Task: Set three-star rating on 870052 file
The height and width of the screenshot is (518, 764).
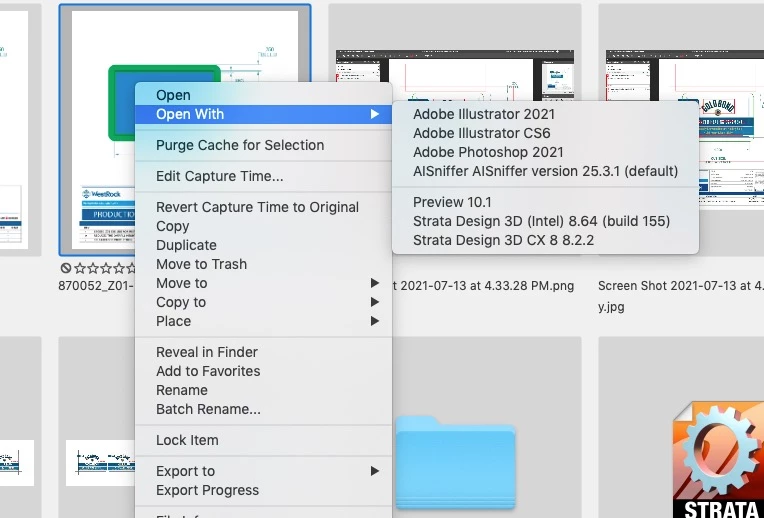Action: [x=106, y=268]
